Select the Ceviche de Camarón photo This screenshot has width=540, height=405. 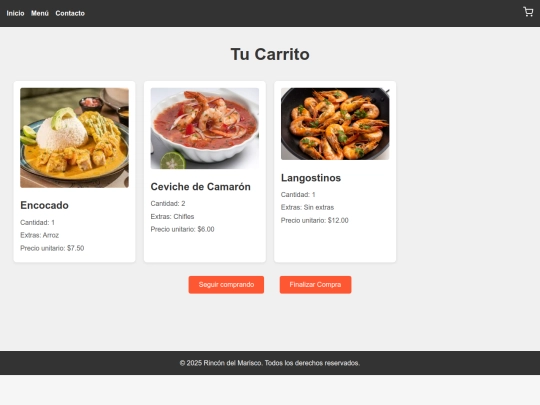(x=205, y=128)
